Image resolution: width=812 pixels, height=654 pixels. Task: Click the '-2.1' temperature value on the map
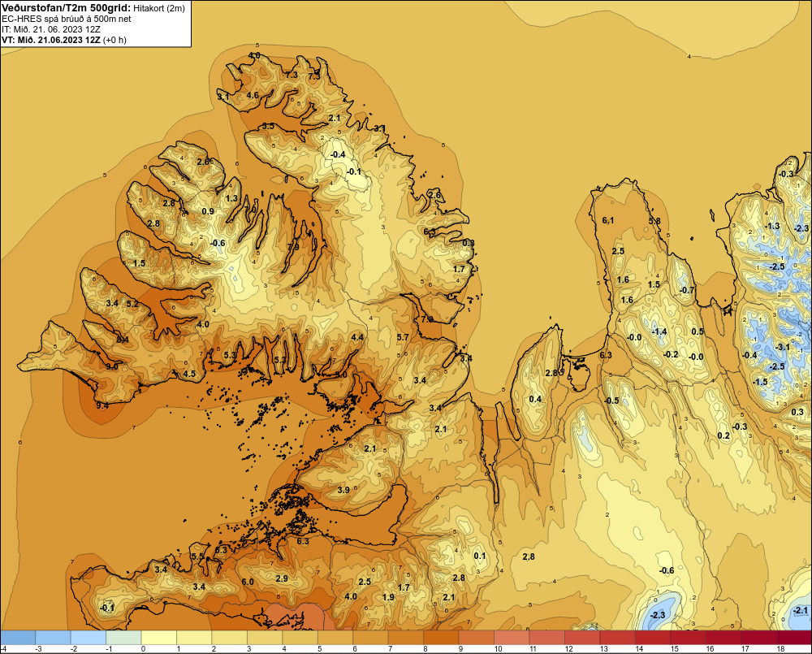(x=800, y=610)
